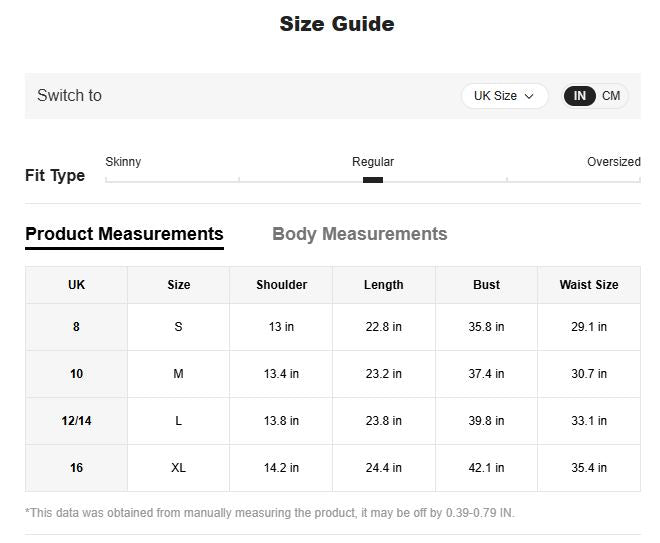Click the Regular fit type label
This screenshot has width=660, height=543.
point(373,162)
